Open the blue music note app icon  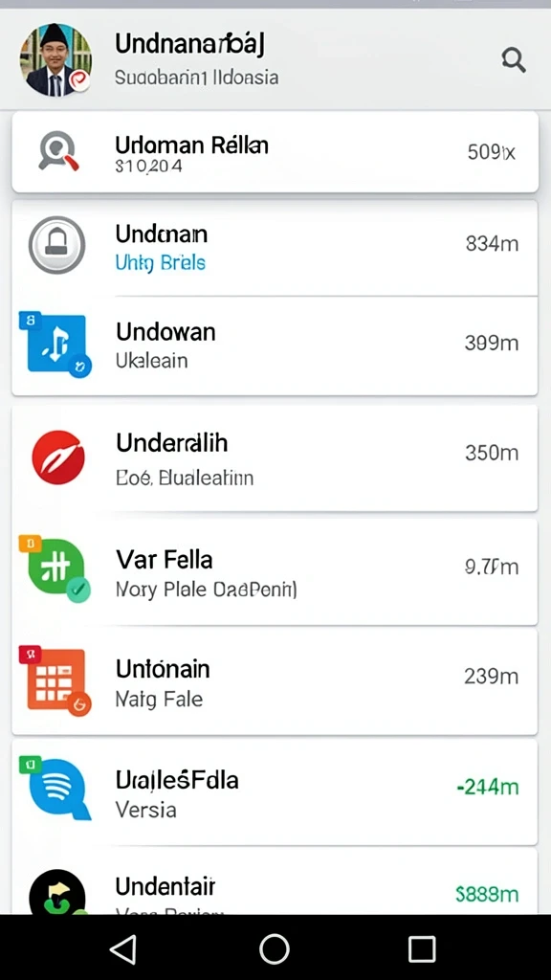[55, 345]
